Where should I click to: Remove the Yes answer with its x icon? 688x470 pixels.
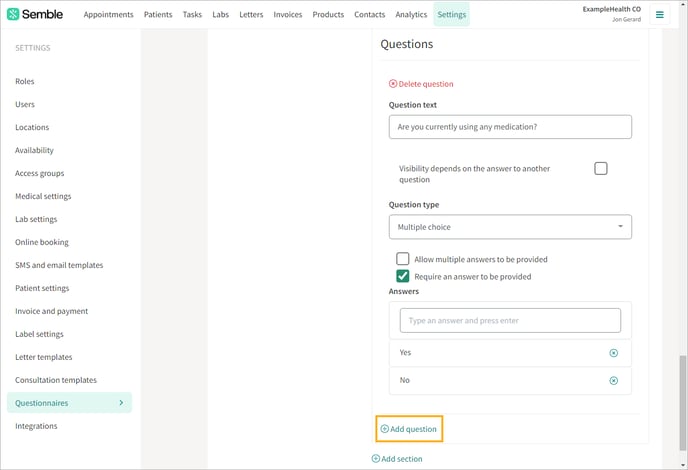pos(613,353)
